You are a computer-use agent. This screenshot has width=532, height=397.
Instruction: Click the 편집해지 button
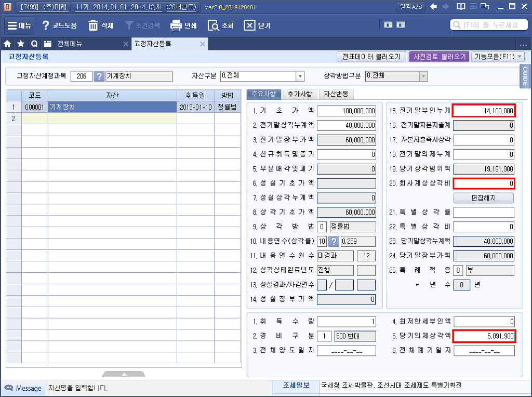click(x=484, y=198)
